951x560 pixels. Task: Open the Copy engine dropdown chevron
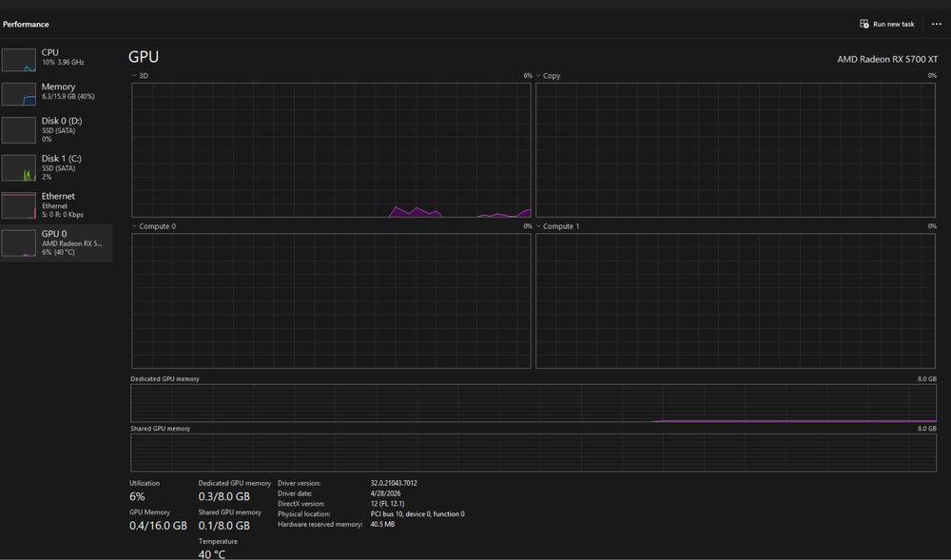tap(538, 76)
